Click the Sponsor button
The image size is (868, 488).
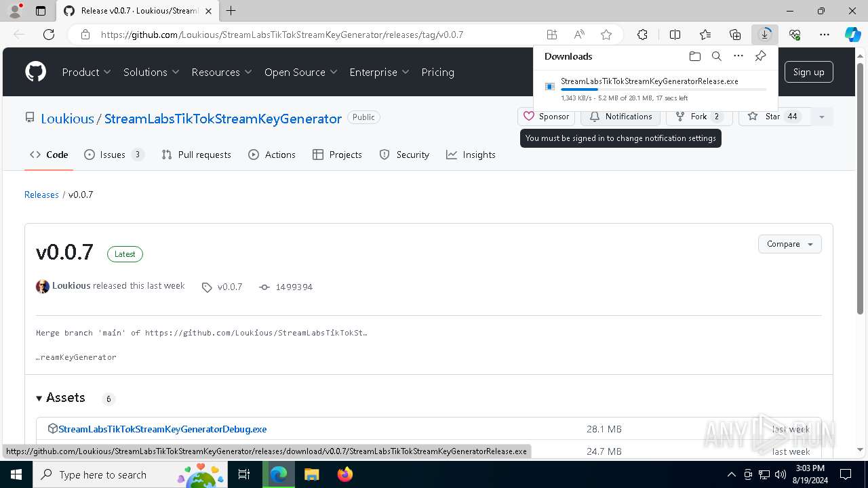click(546, 117)
